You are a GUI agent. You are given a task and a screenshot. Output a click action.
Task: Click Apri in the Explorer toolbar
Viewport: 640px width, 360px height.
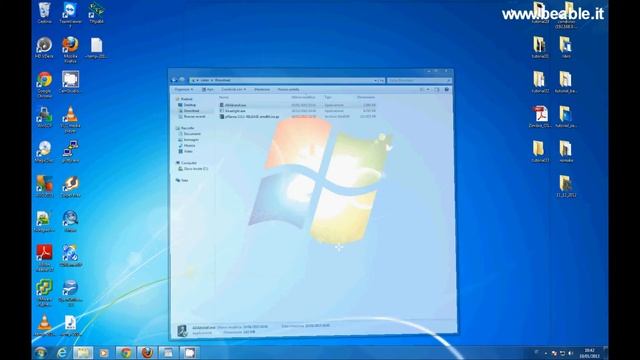(x=208, y=89)
